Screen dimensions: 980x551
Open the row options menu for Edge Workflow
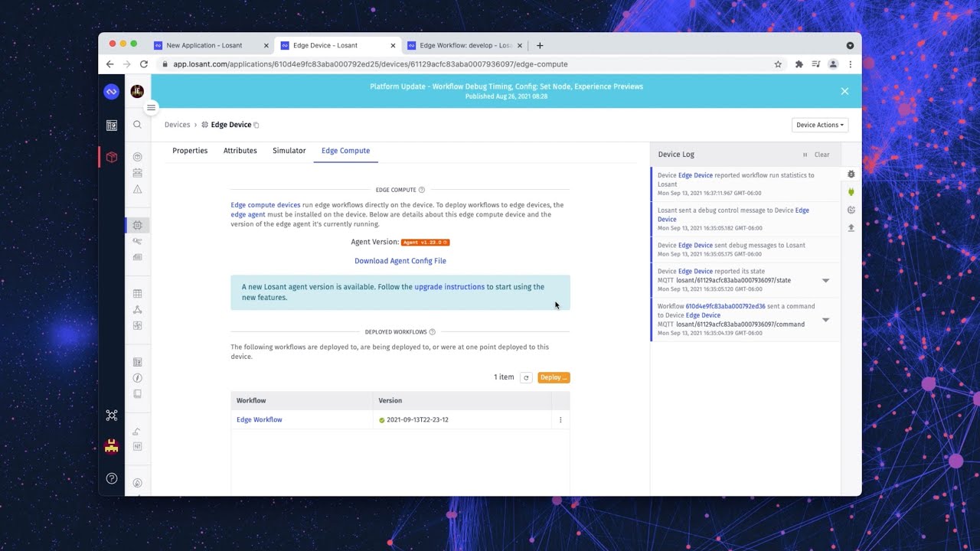[x=560, y=419]
